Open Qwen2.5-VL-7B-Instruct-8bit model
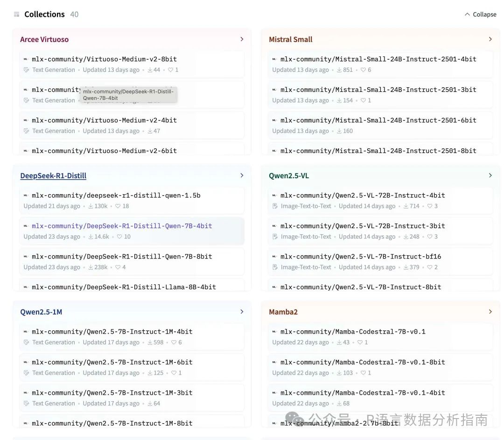This screenshot has height=440, width=504. (x=380, y=286)
